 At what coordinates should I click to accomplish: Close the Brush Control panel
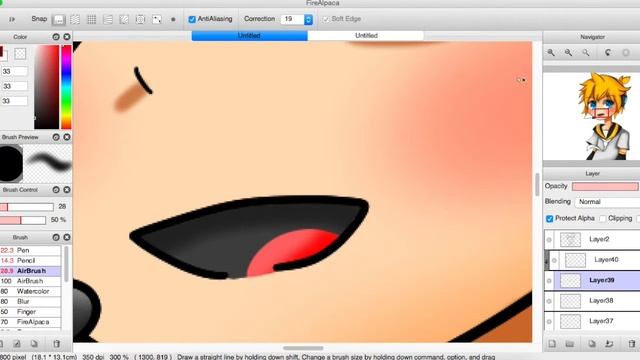click(67, 190)
